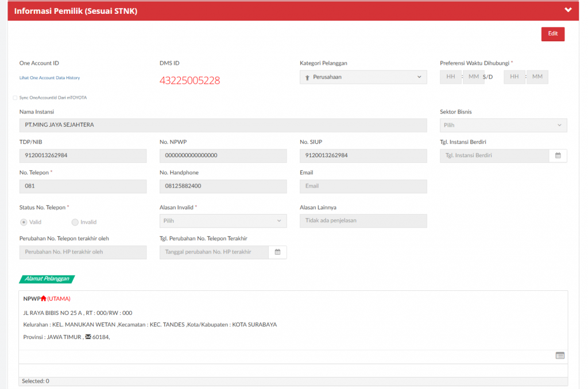Viewport: 588px width, 389px height.
Task: Click the red home icon beside NPWP
Action: coord(44,299)
